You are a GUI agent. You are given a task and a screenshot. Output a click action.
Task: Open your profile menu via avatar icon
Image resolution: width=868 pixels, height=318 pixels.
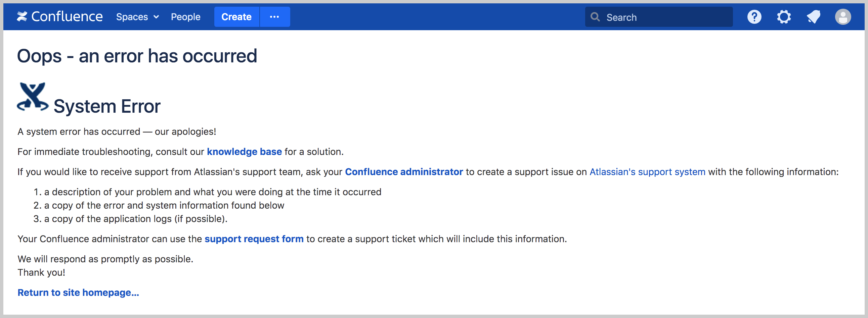(x=843, y=16)
